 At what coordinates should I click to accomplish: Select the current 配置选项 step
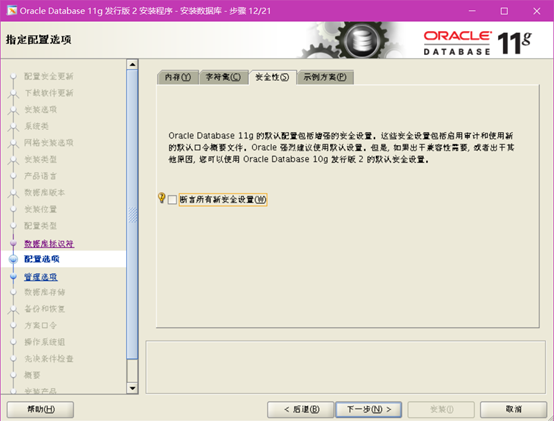point(42,259)
